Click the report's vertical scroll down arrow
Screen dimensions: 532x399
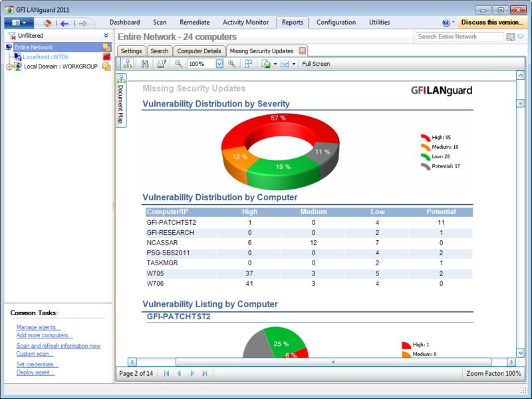[x=521, y=353]
